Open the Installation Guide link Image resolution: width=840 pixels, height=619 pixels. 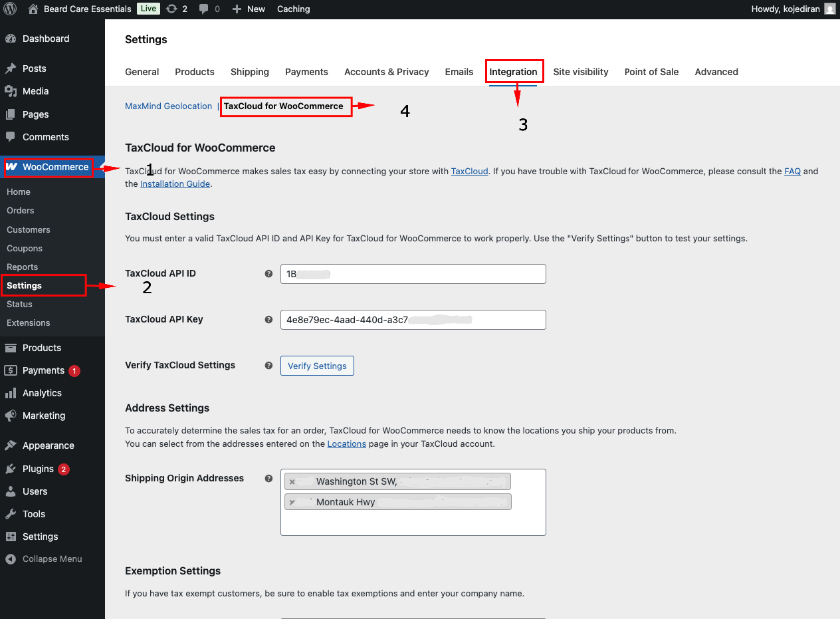tap(175, 184)
